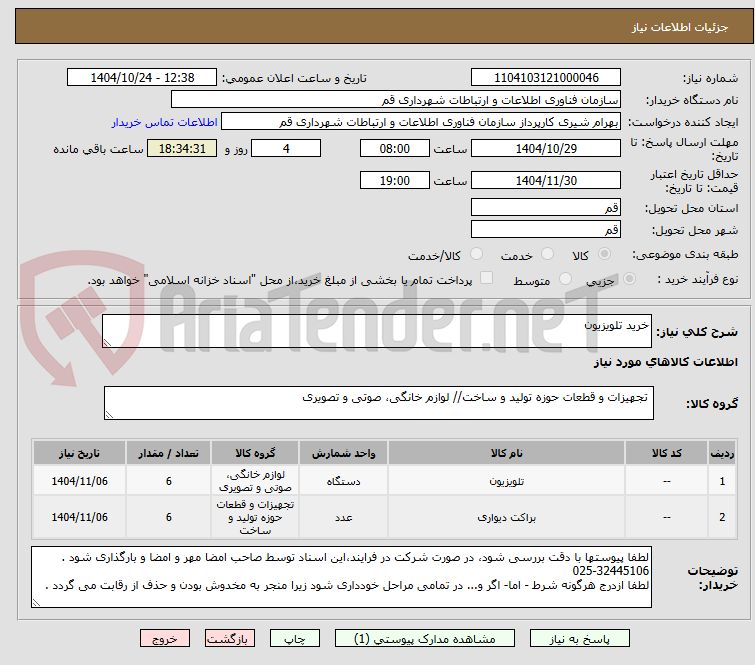
Task: Click the کد کالا column header
Action: (666, 453)
